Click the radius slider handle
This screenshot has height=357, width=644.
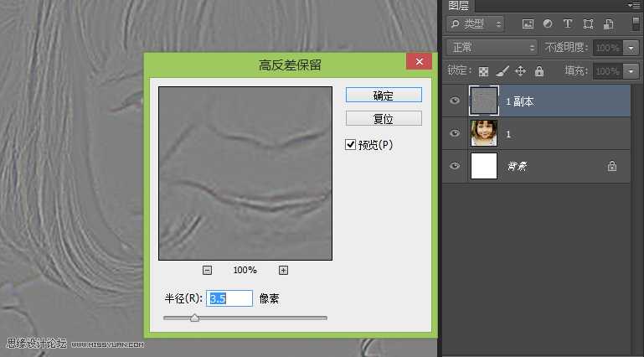[194, 318]
